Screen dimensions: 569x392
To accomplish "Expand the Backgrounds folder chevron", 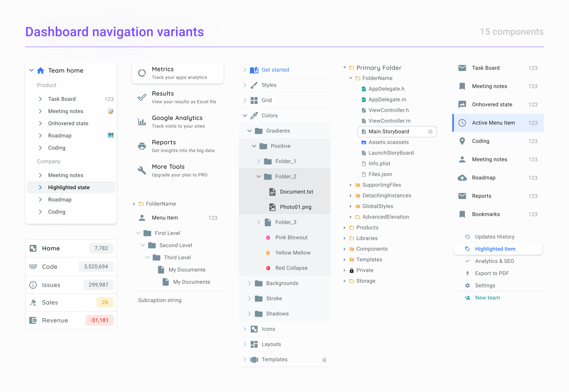I will coord(250,283).
